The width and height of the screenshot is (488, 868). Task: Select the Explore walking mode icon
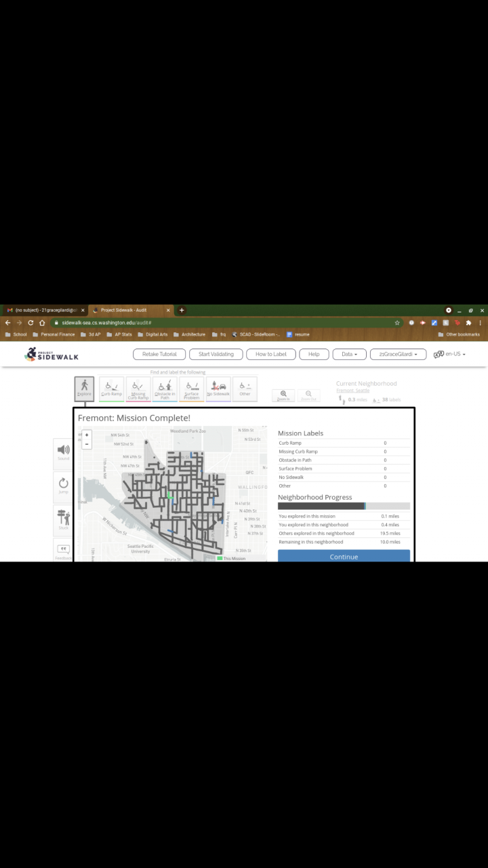coord(84,389)
